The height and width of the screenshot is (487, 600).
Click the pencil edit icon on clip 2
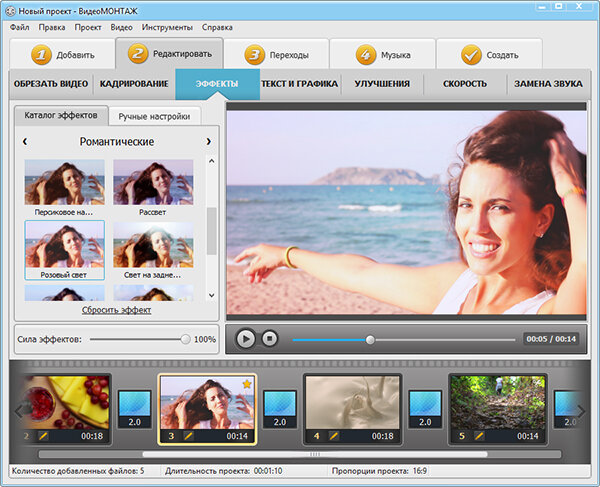(x=43, y=436)
